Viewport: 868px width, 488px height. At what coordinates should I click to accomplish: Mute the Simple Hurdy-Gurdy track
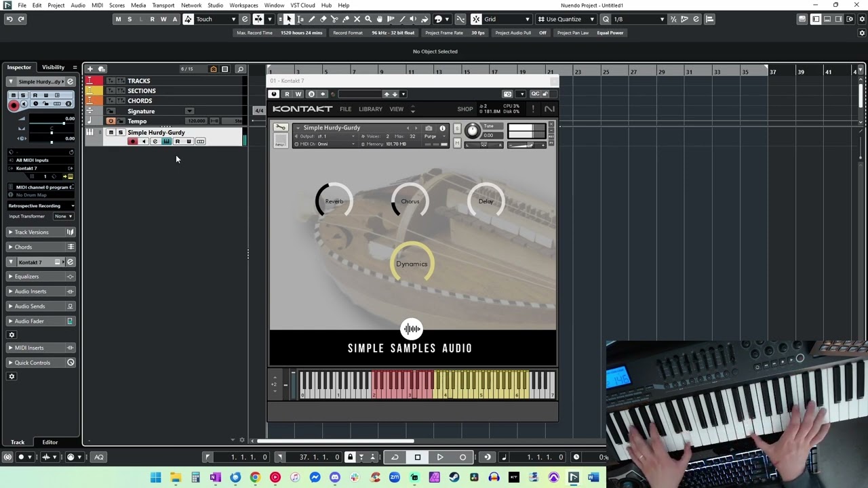pos(111,133)
